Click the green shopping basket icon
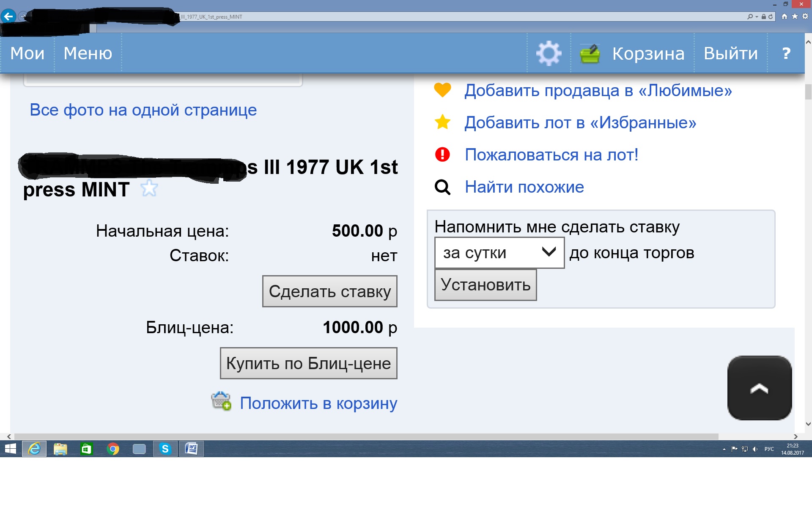 pyautogui.click(x=590, y=54)
